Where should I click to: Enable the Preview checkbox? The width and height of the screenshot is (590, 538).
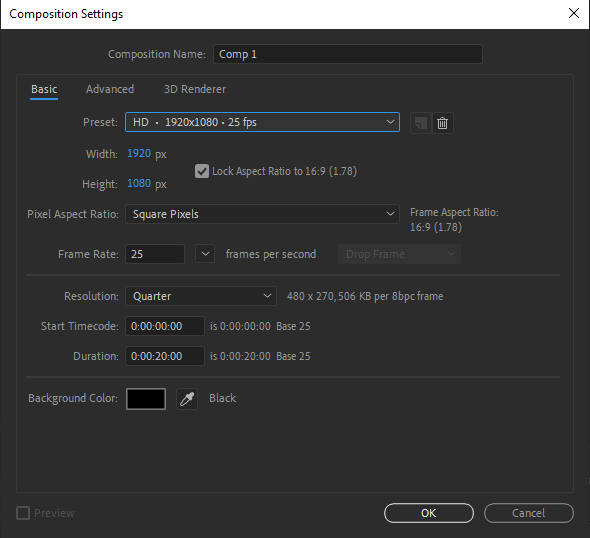point(23,513)
